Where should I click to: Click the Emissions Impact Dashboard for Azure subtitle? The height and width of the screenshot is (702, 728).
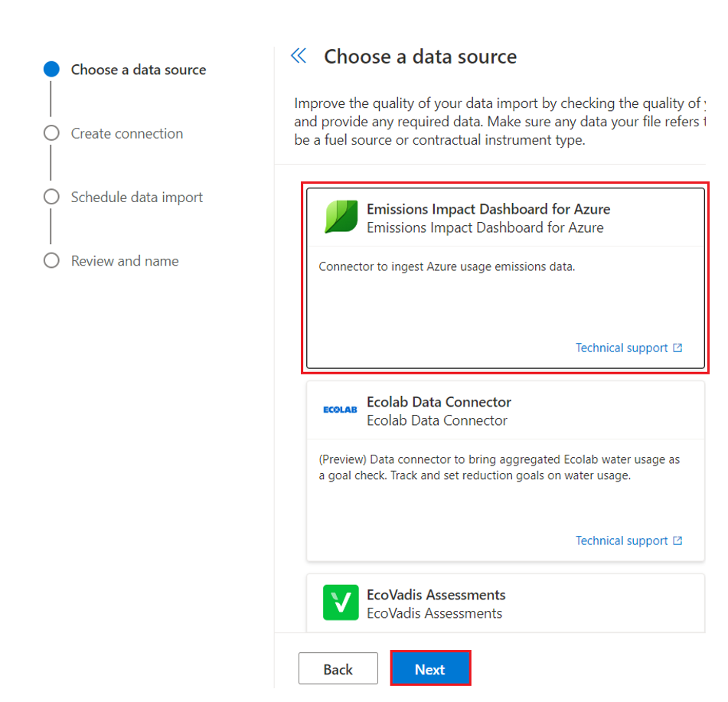coord(485,227)
